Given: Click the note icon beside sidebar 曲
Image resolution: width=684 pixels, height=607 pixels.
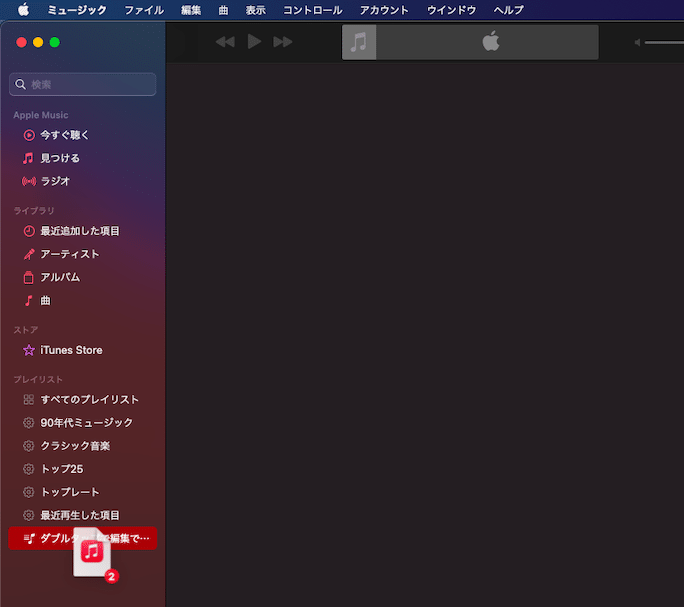Looking at the screenshot, I should [28, 301].
